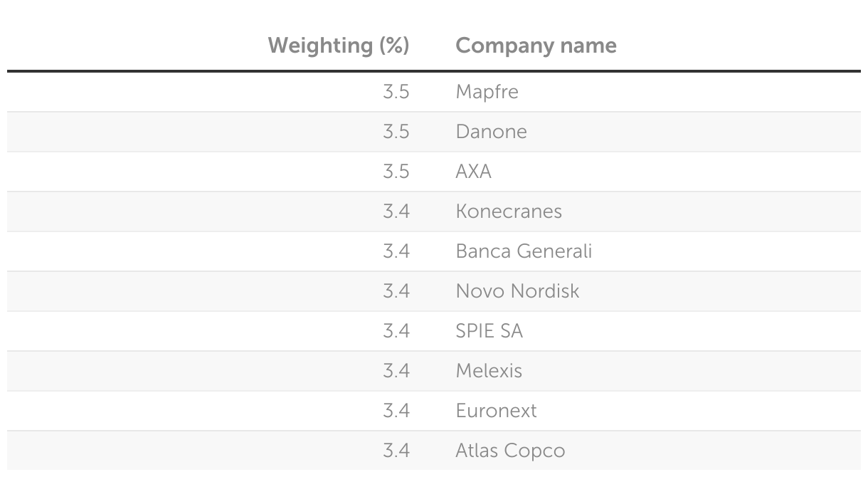Click the 3.5 weighting beside Danone

pos(396,132)
